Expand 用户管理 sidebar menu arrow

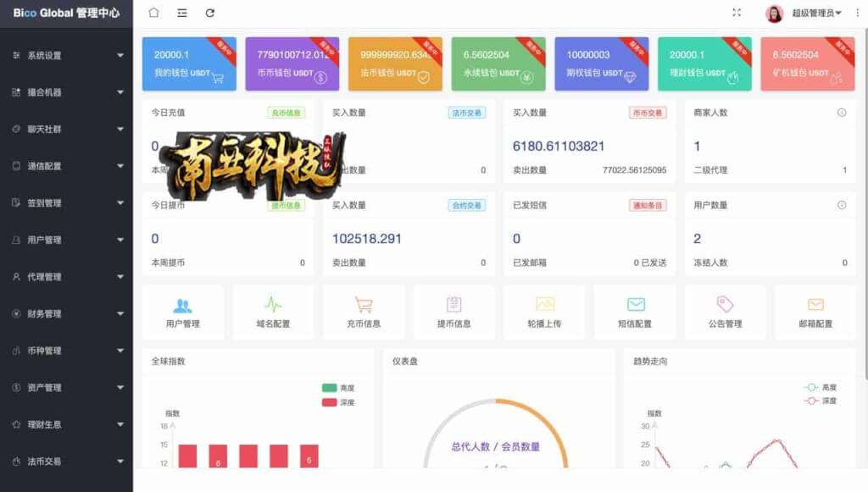tap(120, 240)
